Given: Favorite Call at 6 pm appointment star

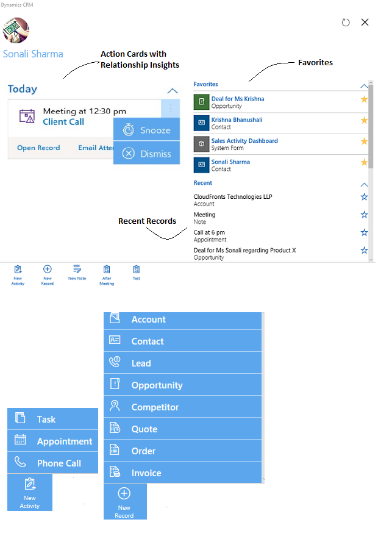Looking at the screenshot, I should coord(364,232).
